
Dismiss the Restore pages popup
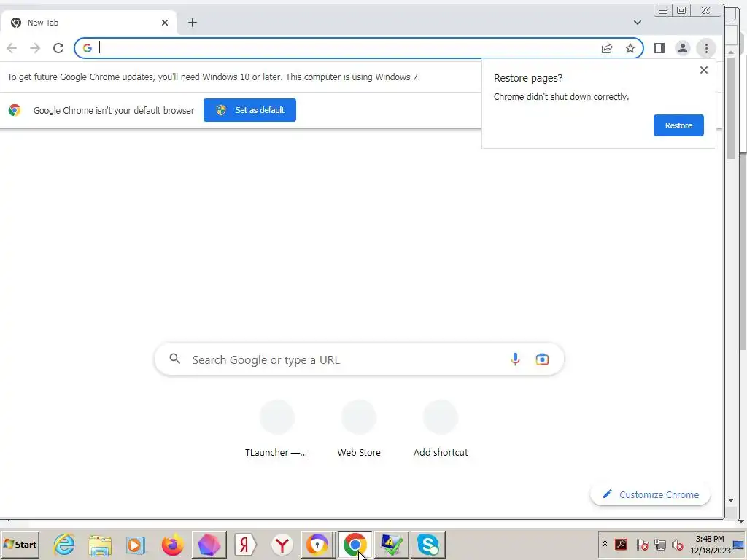point(703,70)
